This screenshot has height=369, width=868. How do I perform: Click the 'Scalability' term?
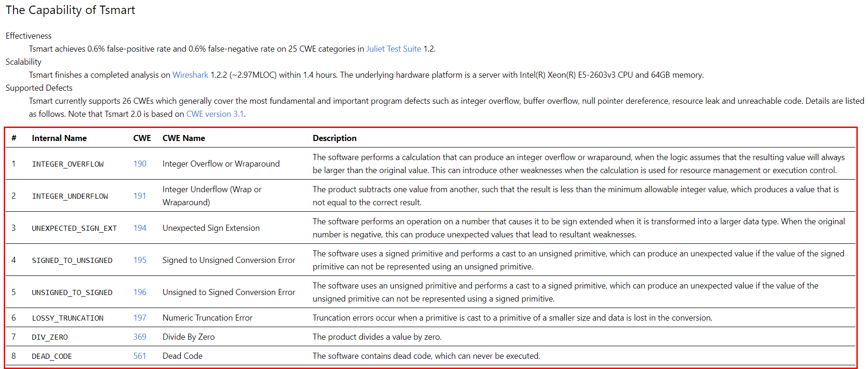(23, 62)
